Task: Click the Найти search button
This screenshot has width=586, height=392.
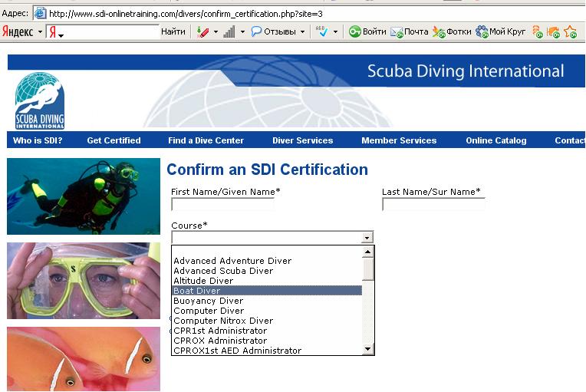Action: pos(173,31)
